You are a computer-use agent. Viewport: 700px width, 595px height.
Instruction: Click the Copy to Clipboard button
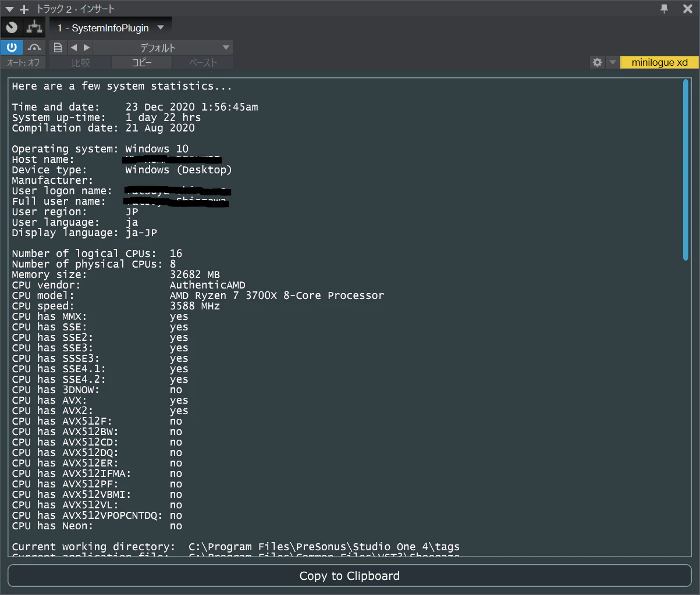tap(350, 576)
